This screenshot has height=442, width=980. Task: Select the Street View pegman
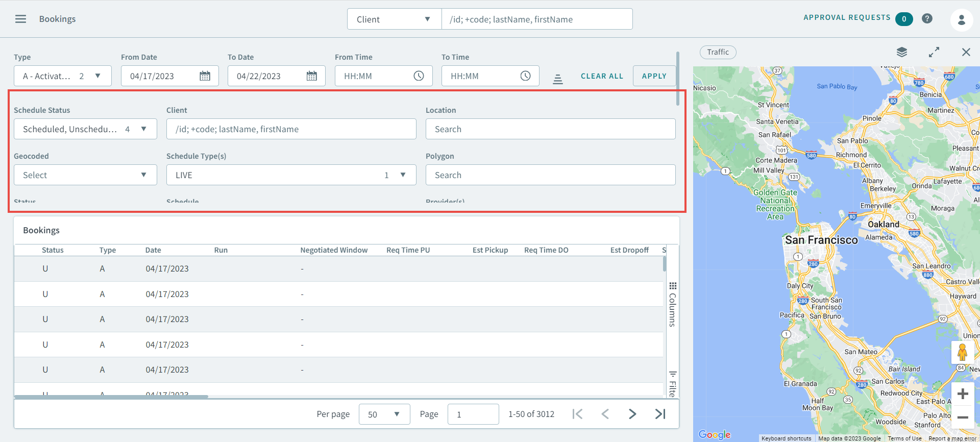(962, 352)
